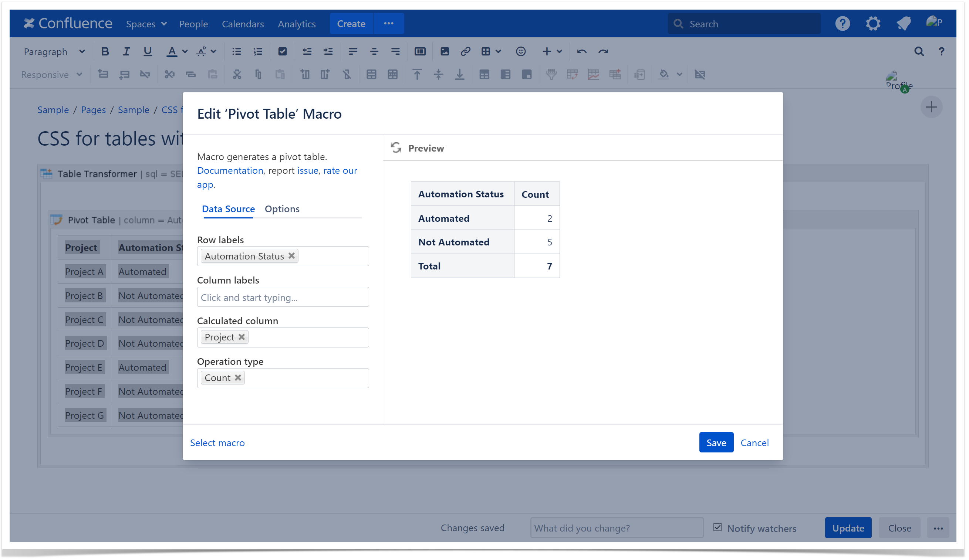Click the Bold formatting icon
This screenshot has height=560, width=969.
(x=105, y=51)
